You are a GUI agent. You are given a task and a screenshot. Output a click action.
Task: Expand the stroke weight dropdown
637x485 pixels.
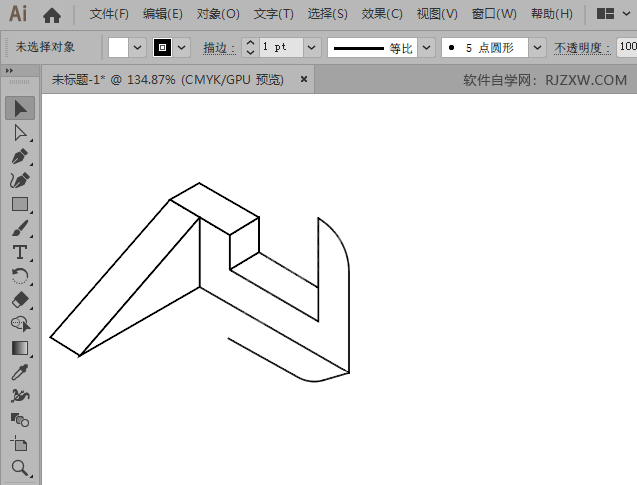coord(311,48)
